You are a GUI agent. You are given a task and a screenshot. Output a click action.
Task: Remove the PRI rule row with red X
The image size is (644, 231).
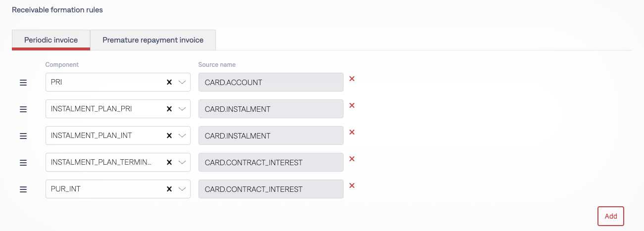point(352,79)
